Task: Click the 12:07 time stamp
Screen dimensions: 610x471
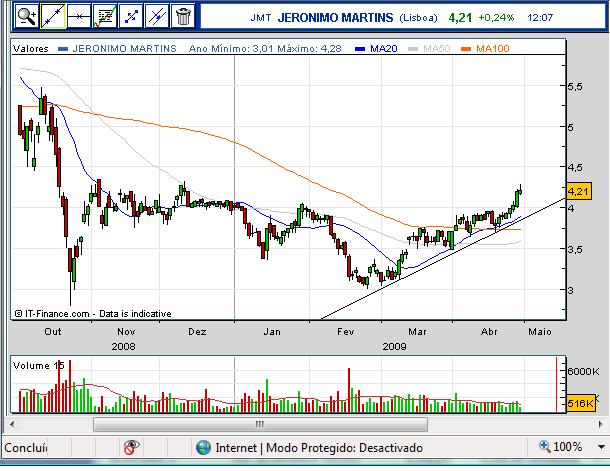Action: [x=540, y=18]
